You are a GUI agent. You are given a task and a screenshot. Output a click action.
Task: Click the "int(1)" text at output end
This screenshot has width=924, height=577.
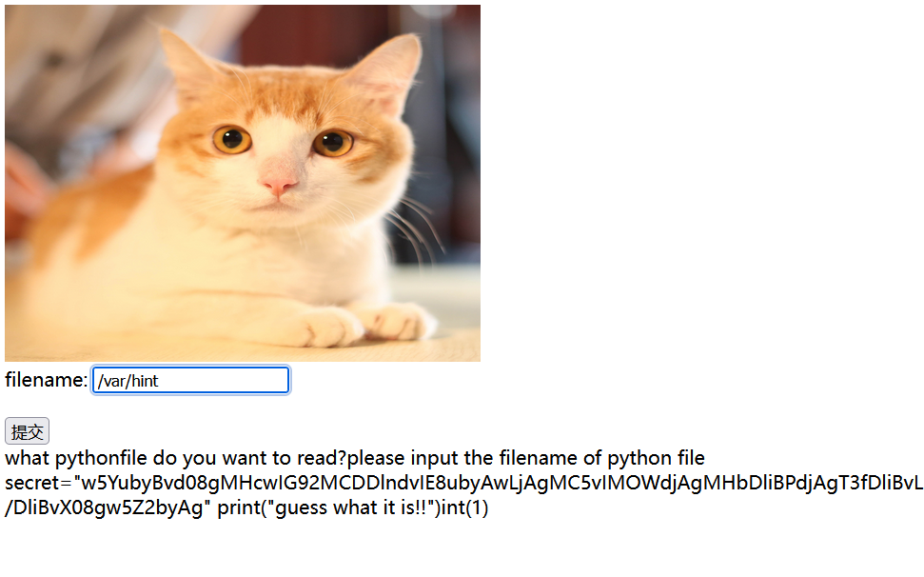[465, 507]
